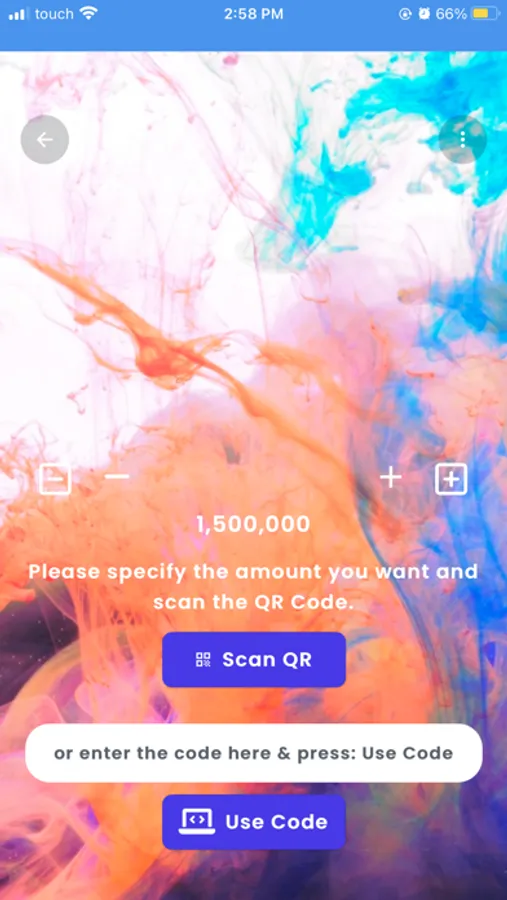
Task: Tap the boxed plus large increment icon
Action: 451,479
